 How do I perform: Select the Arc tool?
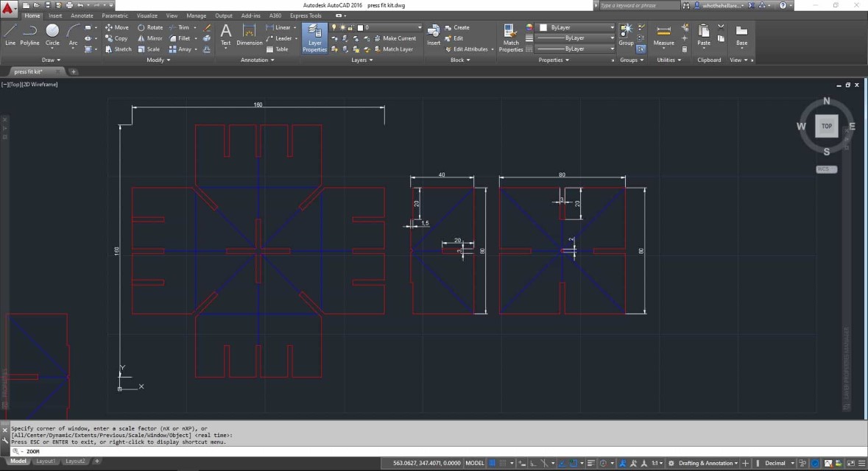pyautogui.click(x=73, y=35)
